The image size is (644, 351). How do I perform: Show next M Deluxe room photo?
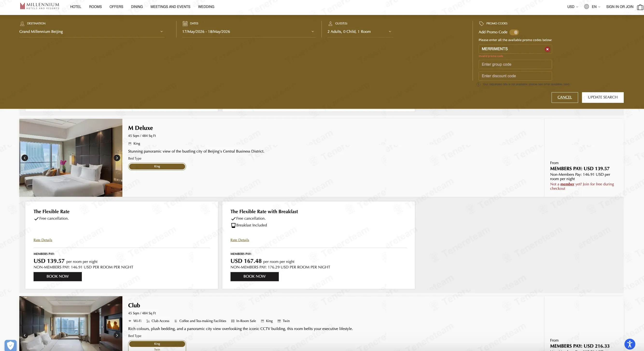[x=117, y=158]
